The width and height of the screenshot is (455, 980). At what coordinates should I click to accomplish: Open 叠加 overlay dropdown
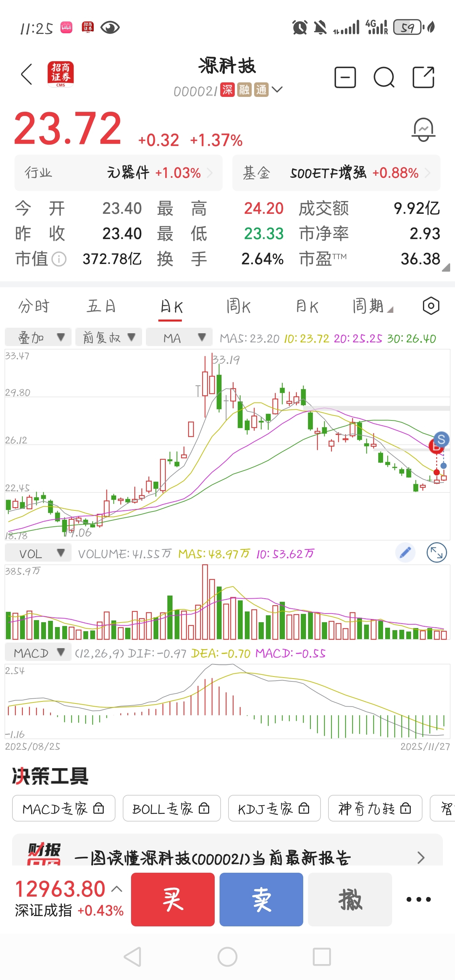38,337
